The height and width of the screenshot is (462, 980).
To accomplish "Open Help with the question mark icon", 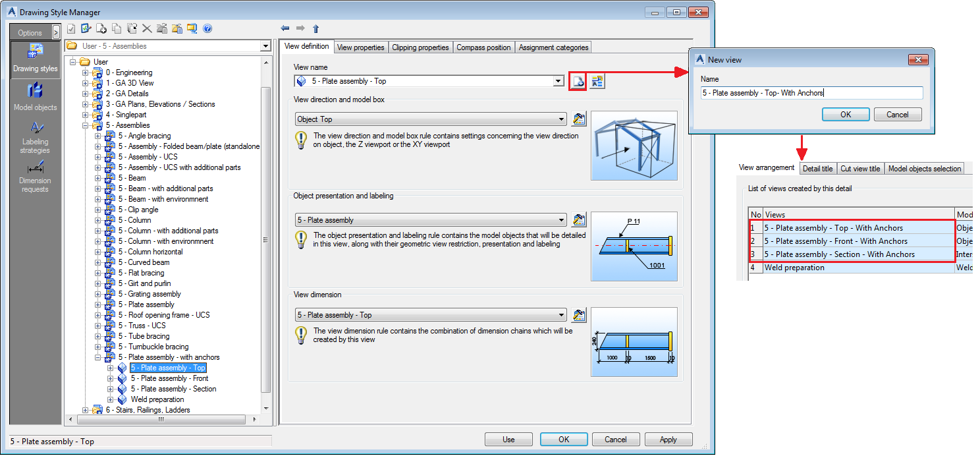I will tap(207, 28).
